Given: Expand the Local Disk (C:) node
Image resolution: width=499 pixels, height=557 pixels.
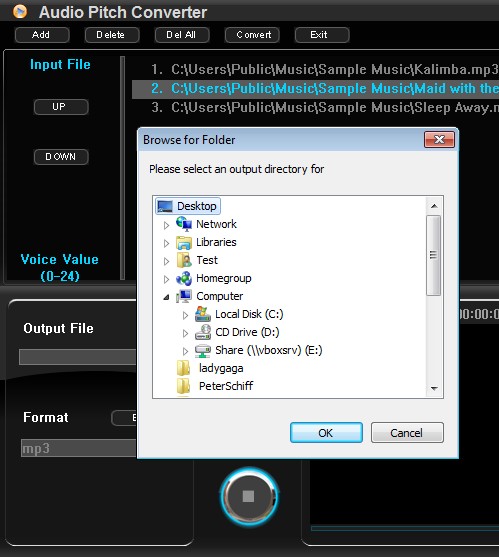Looking at the screenshot, I should point(185,315).
